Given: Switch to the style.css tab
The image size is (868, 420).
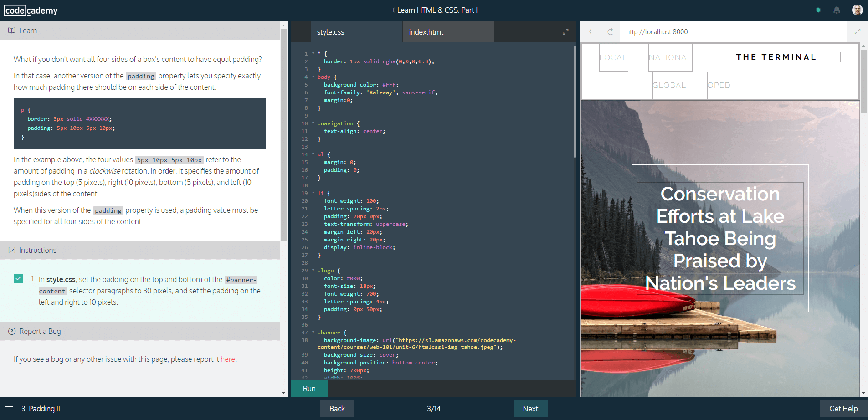Looking at the screenshot, I should point(357,32).
